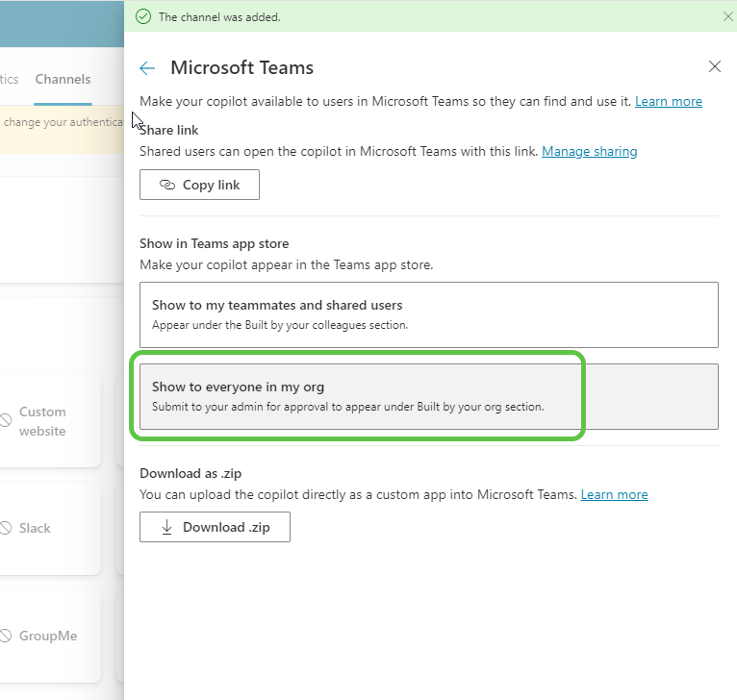Open the Custom website channel card

pos(48,421)
